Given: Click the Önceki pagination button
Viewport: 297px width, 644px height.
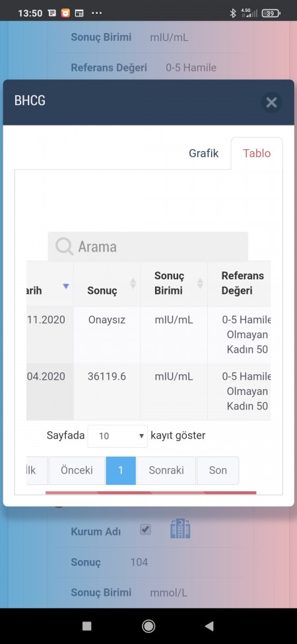Looking at the screenshot, I should click(77, 470).
